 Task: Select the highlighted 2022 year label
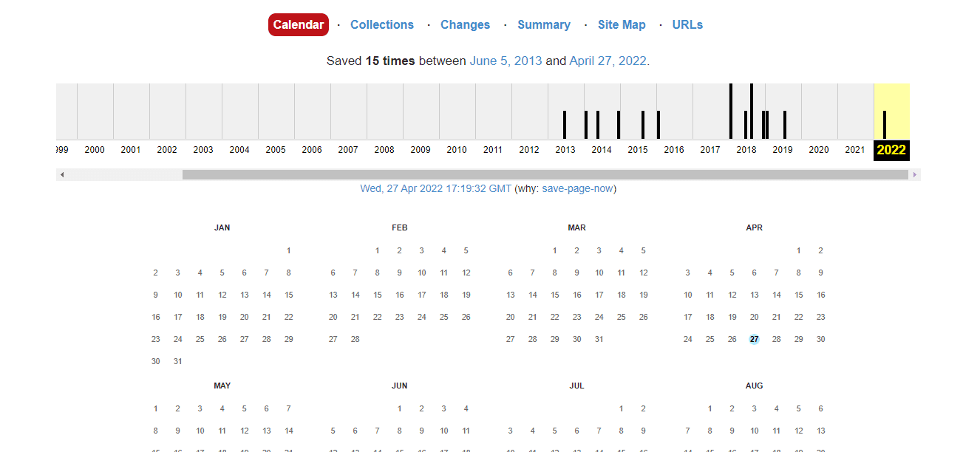click(891, 150)
